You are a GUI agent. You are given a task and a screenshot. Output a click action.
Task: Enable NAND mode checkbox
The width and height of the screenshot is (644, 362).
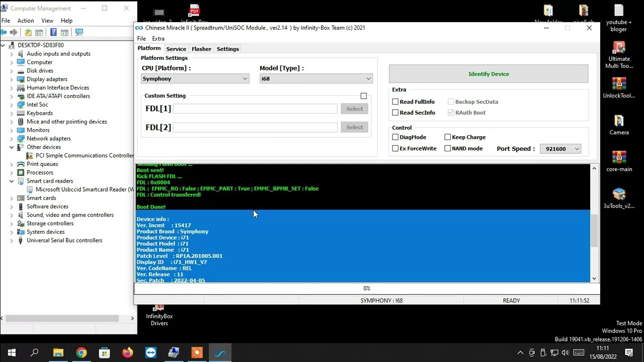(x=448, y=148)
